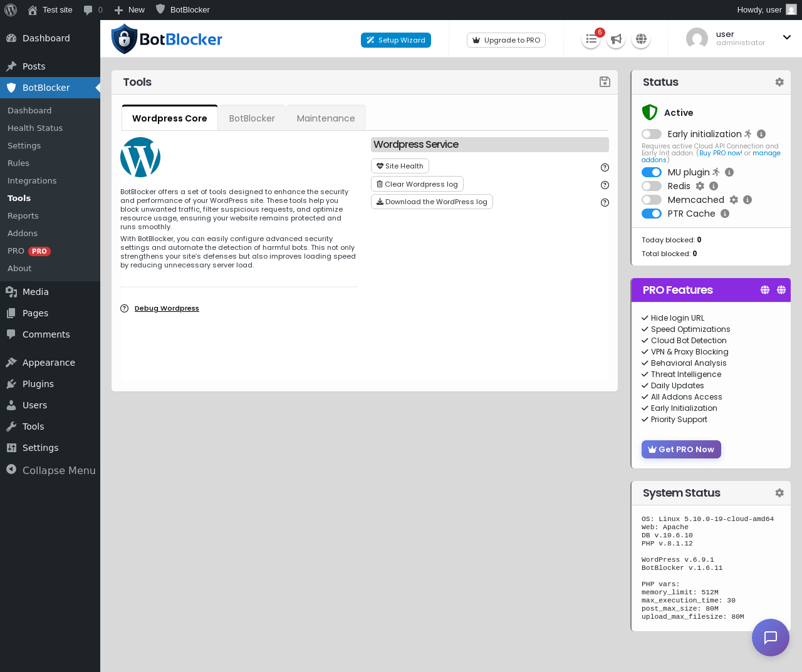
Task: Switch off the PTR Cache toggle
Action: (x=652, y=214)
